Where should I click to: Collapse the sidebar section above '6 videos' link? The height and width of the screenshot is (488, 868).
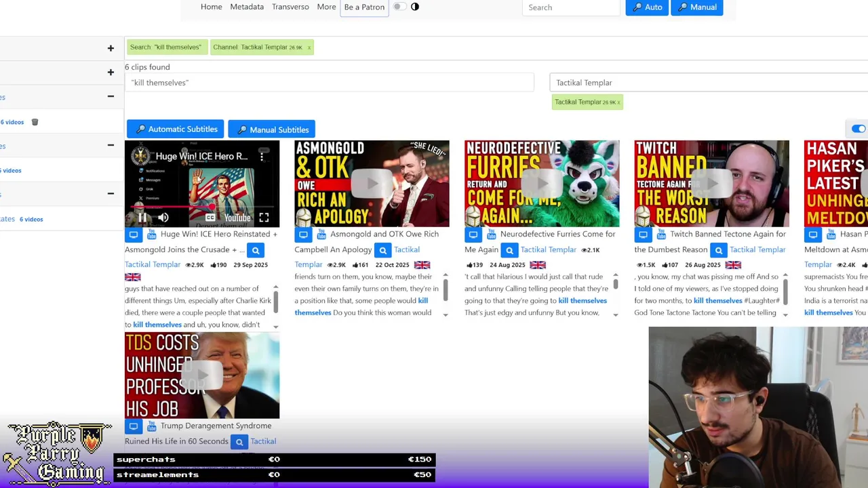[111, 194]
